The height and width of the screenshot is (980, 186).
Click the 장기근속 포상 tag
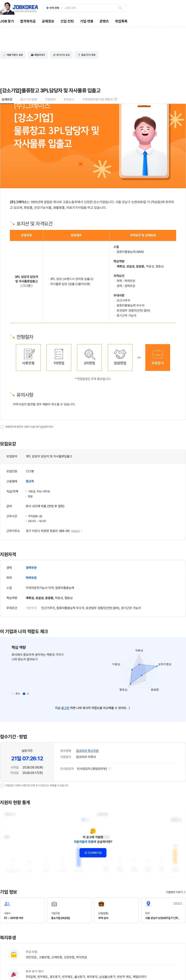[x=61, y=55]
